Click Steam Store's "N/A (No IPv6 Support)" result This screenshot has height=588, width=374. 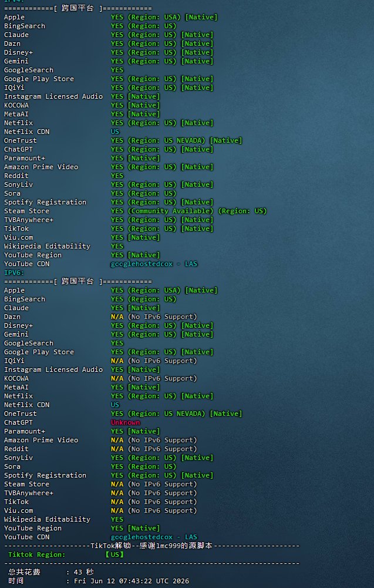tap(154, 484)
